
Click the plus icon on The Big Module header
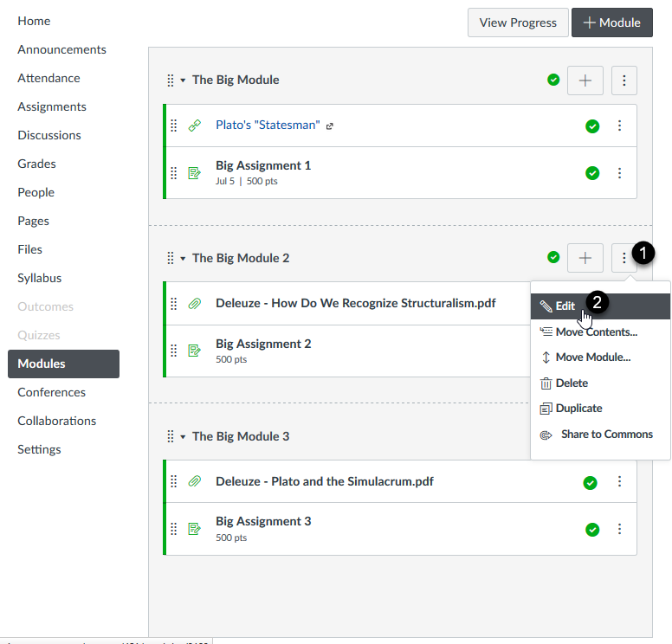pyautogui.click(x=585, y=80)
